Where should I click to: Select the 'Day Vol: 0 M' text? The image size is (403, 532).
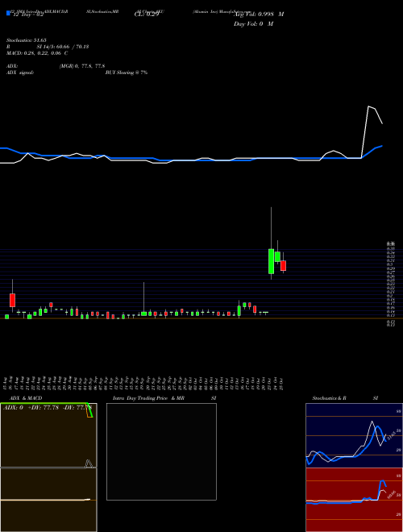(253, 24)
